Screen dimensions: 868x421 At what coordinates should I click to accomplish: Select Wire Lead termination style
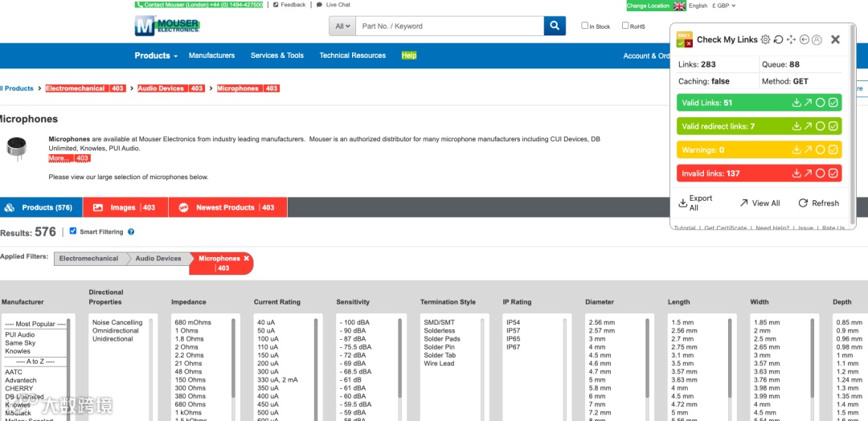click(x=439, y=363)
